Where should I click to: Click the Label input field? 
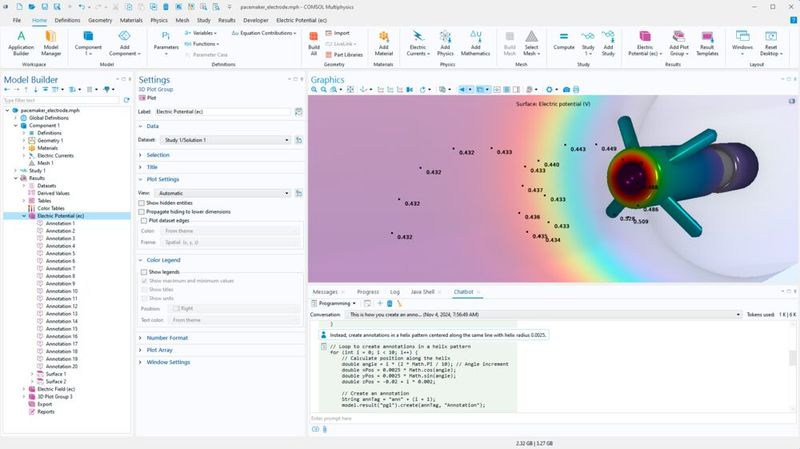pyautogui.click(x=222, y=112)
